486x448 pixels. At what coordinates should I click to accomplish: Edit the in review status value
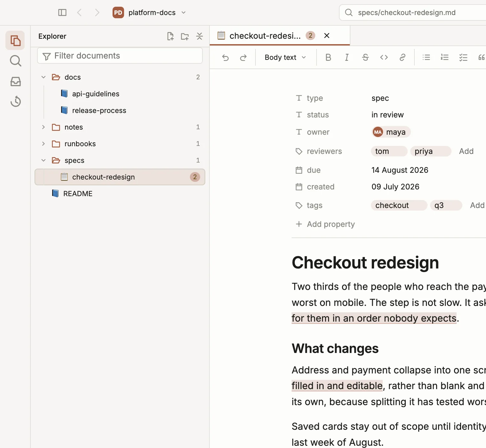pos(388,115)
